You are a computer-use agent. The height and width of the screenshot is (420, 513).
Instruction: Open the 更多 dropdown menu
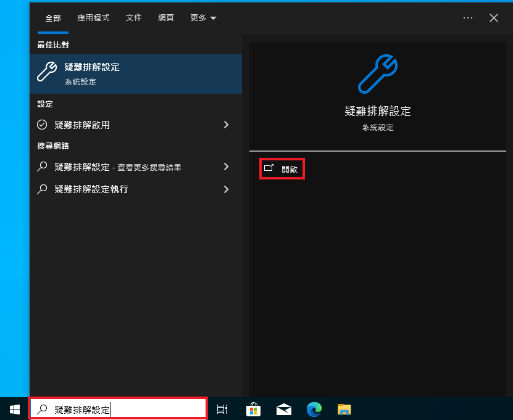click(x=203, y=18)
